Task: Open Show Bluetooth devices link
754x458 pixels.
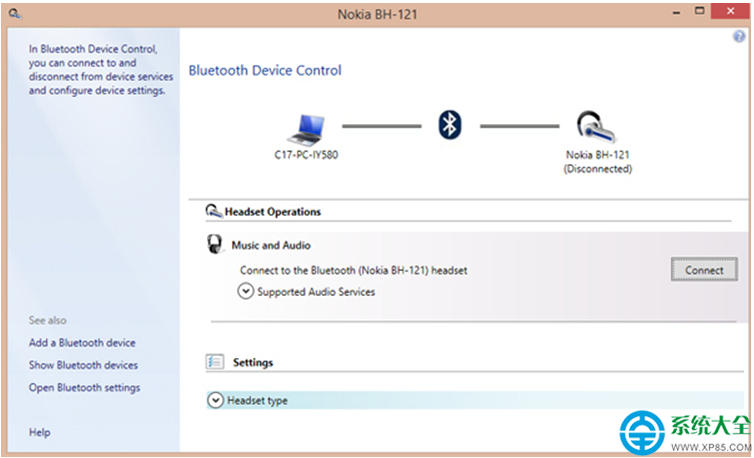Action: coord(83,365)
